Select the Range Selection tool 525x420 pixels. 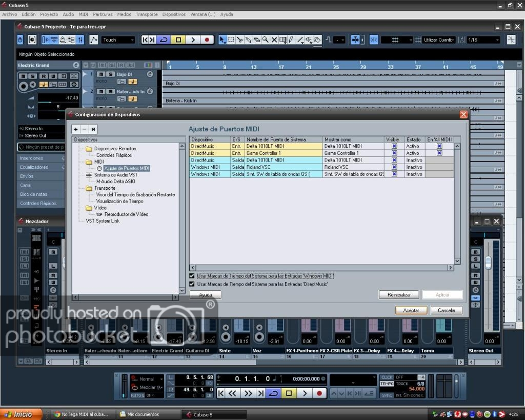click(x=231, y=39)
